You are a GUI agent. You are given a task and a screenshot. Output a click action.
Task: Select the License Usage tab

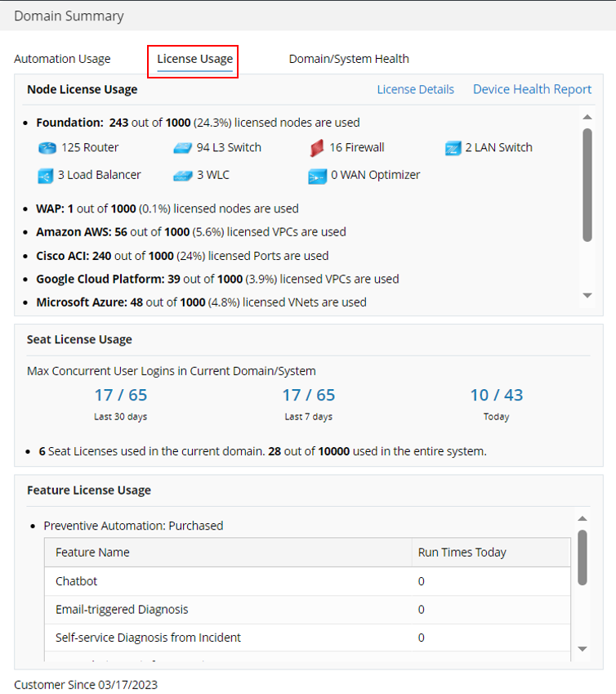tap(194, 59)
